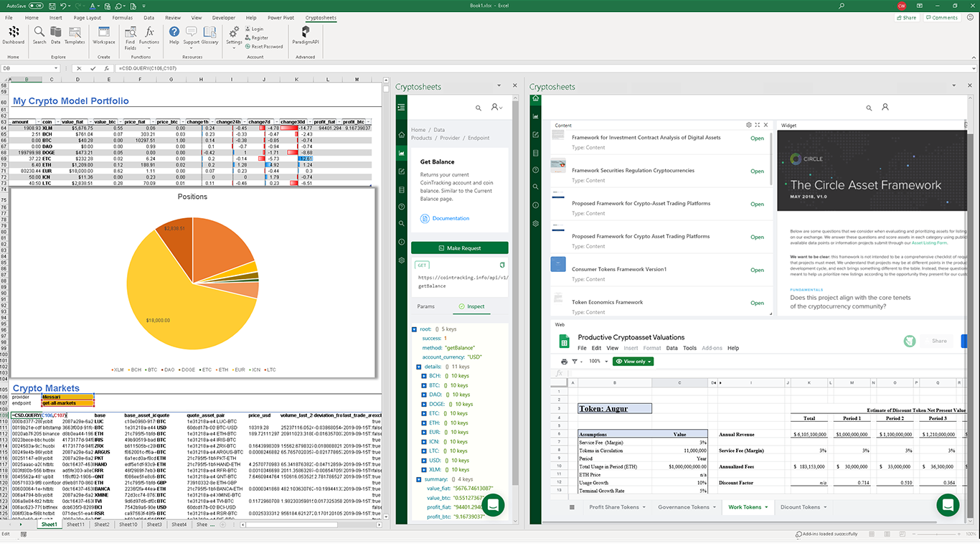Open the Glossary ribbon icon
Viewport: 980px width, 551px height.
209,35
